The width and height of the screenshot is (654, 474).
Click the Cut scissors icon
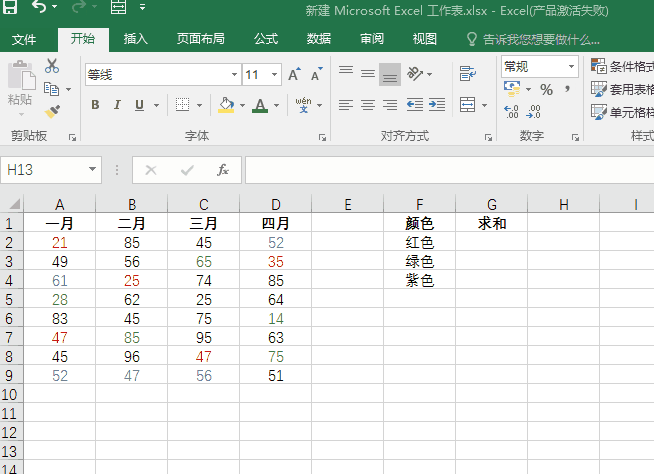tap(52, 66)
